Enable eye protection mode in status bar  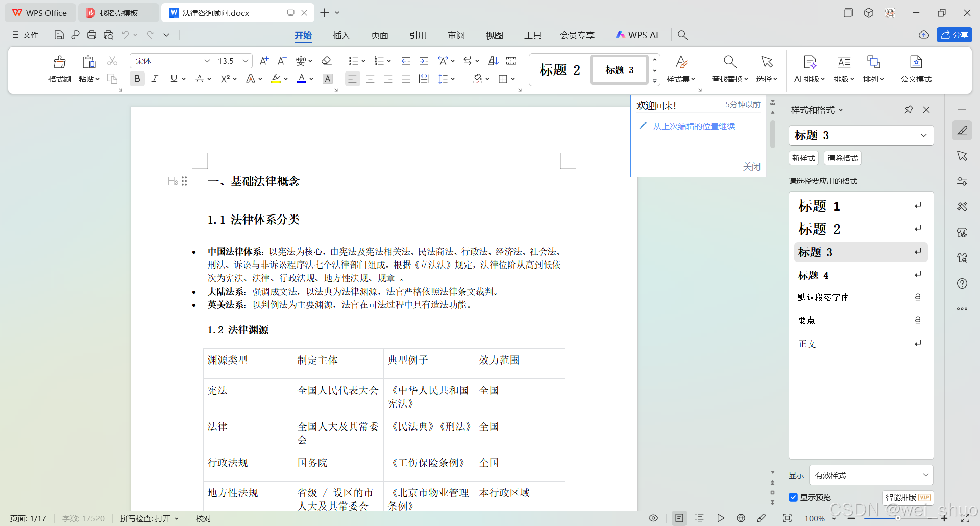click(653, 518)
